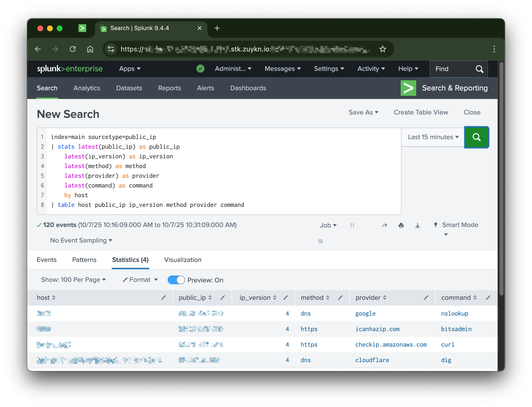This screenshot has width=532, height=407.
Task: Stop the search job square icon
Action: (321, 241)
